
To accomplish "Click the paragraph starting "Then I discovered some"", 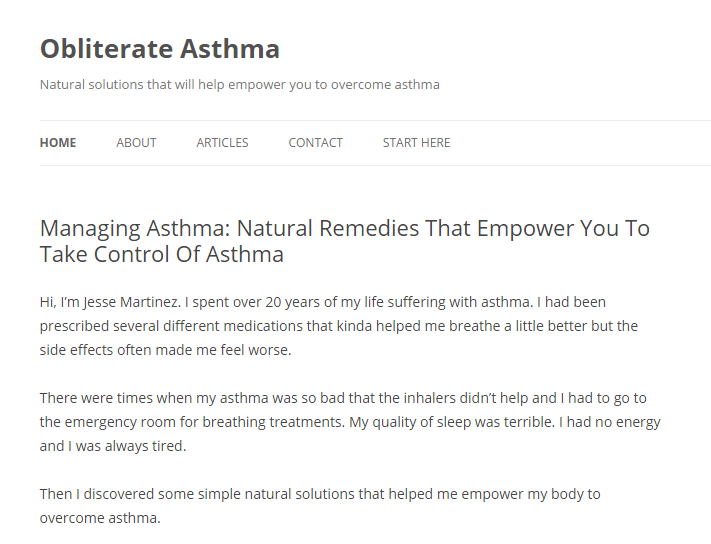I will (320, 505).
